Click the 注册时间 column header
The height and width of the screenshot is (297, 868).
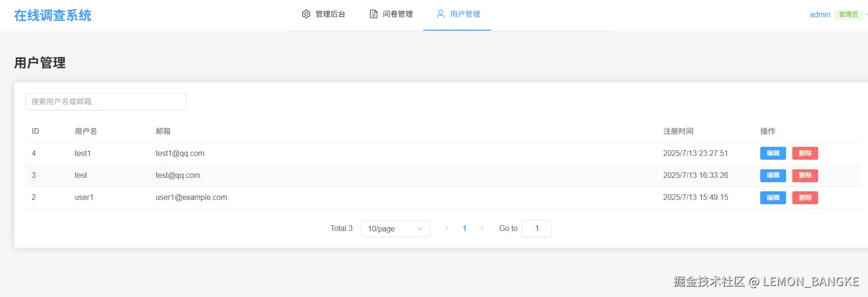tap(678, 131)
